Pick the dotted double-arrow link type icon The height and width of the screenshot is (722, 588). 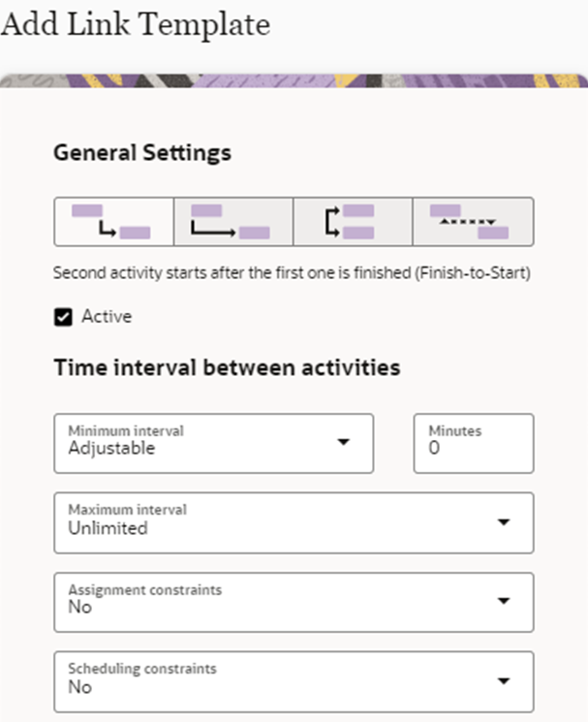coord(474,222)
